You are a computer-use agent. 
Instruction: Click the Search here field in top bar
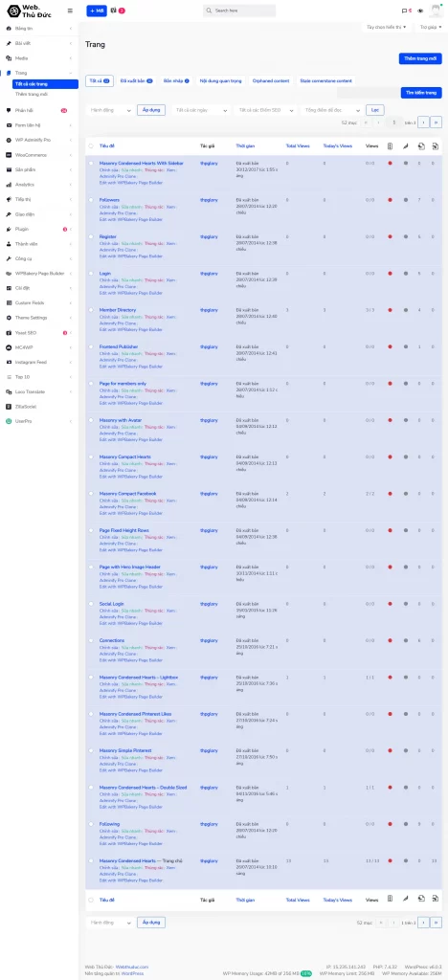coord(239,11)
